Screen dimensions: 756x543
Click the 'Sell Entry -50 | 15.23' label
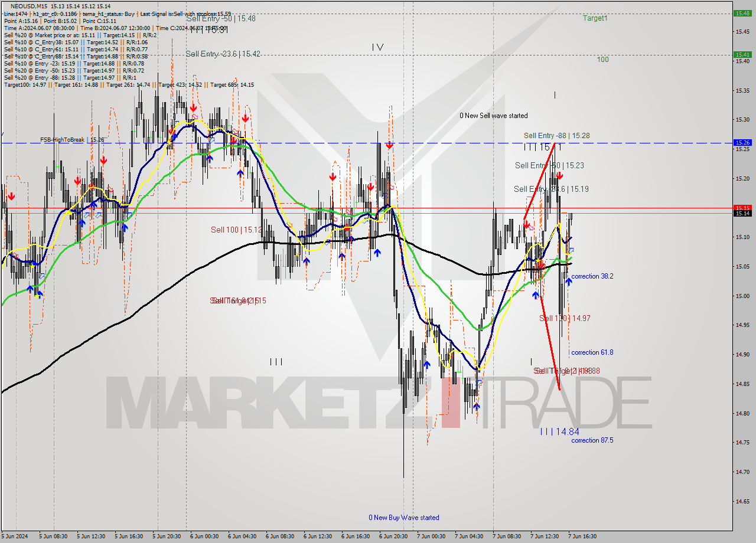click(549, 166)
